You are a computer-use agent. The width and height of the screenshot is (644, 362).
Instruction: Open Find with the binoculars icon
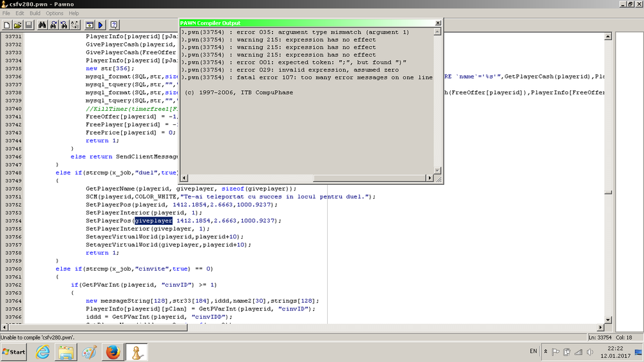point(42,25)
